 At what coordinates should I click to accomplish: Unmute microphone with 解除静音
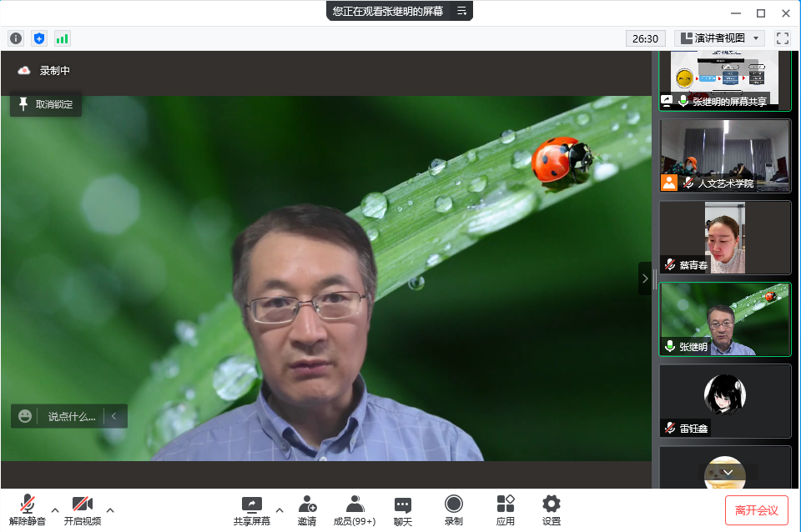point(28,509)
